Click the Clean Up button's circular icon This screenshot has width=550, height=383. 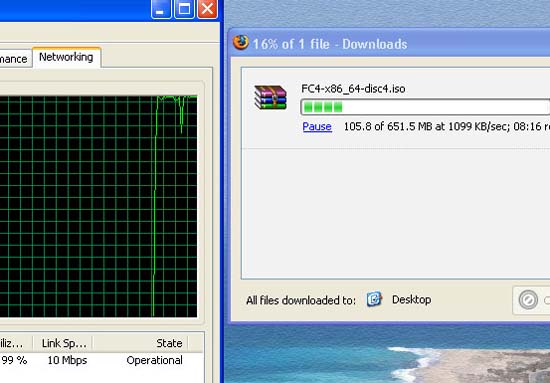coord(528,300)
